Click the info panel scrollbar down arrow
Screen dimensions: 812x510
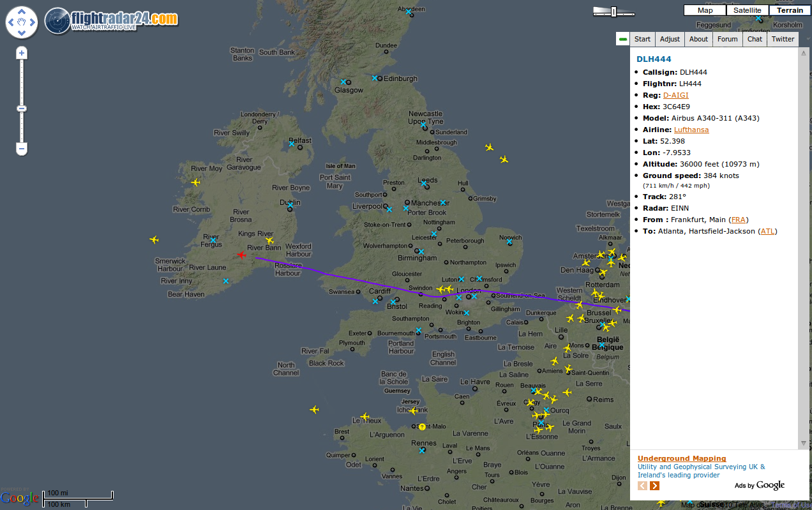pos(804,444)
